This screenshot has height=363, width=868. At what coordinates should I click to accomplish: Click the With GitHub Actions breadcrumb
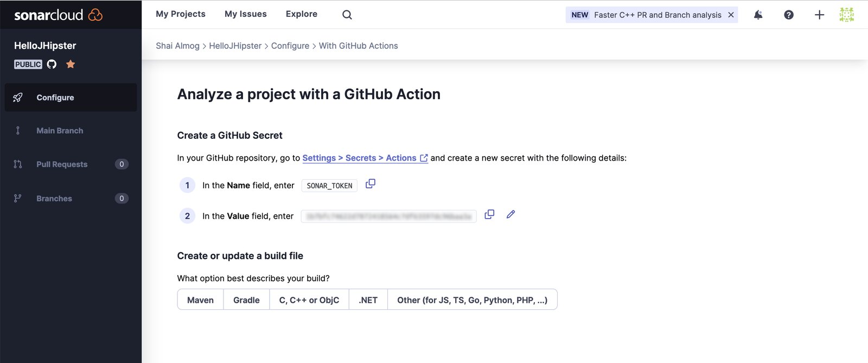[x=359, y=46]
